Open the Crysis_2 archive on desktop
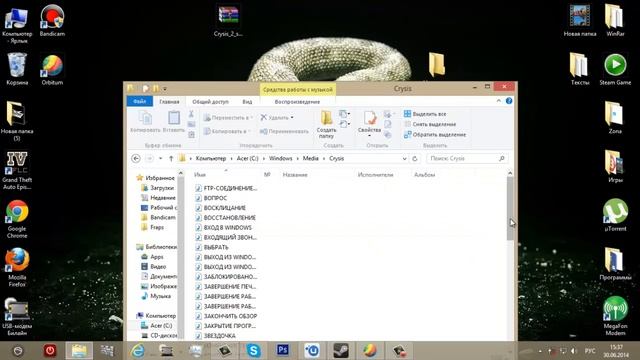The height and width of the screenshot is (360, 640). pos(228,20)
